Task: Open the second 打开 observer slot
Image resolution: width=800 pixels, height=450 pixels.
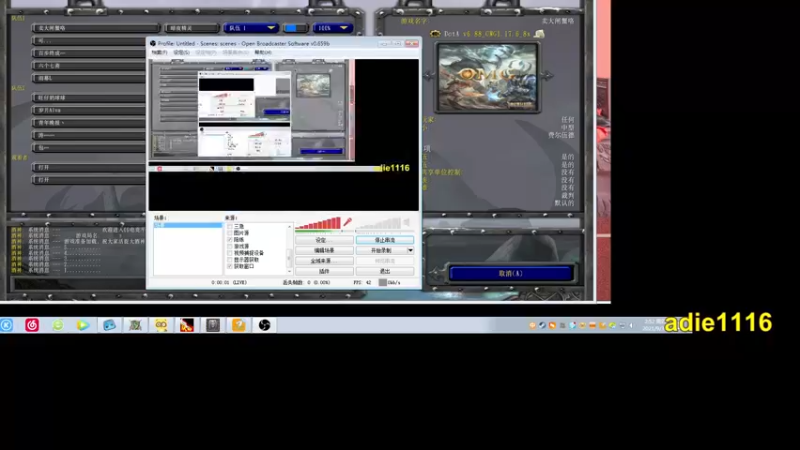Action: point(89,180)
